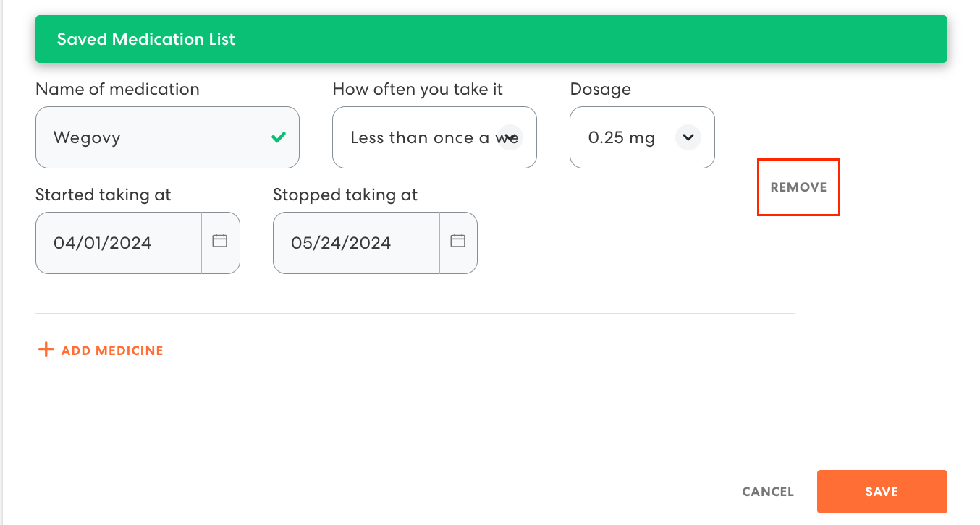
Task: Add another medicine to the list
Action: [111, 351]
